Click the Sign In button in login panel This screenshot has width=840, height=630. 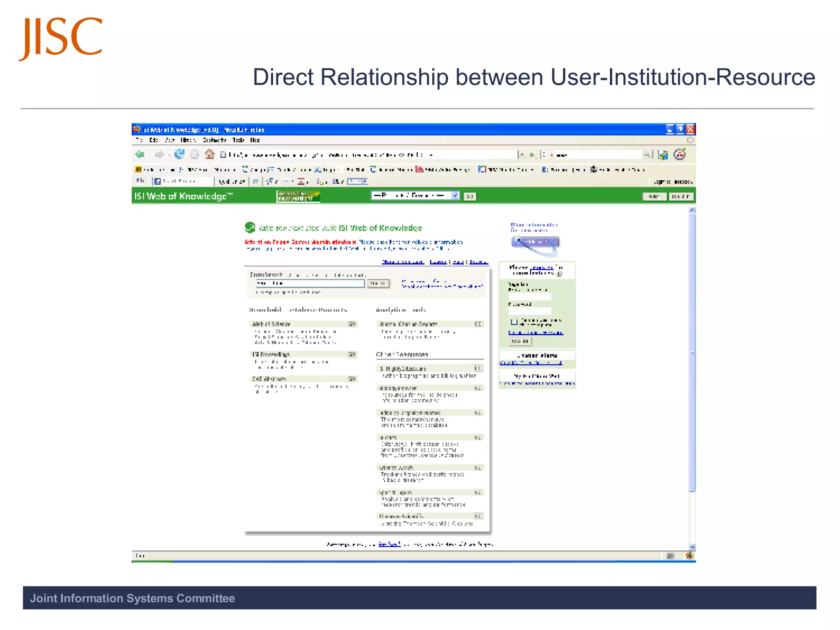(x=520, y=341)
